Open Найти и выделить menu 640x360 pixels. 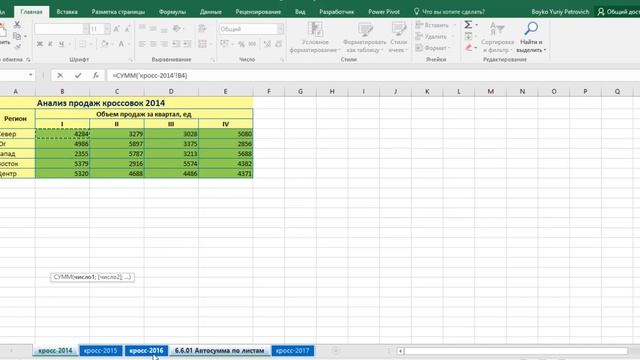[x=531, y=38]
